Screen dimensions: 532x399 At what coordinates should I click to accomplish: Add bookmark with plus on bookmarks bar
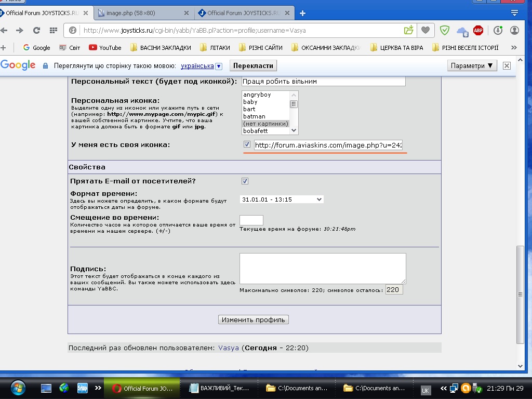click(3, 48)
